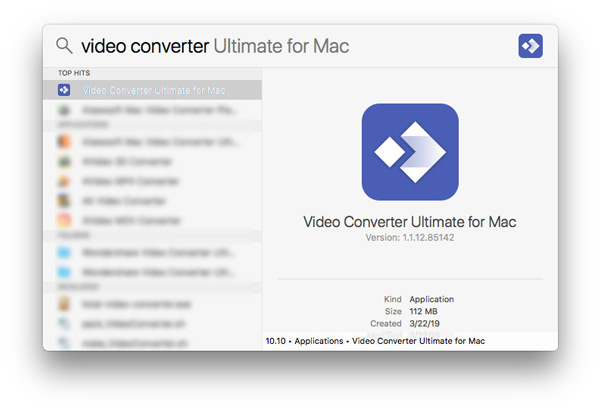Click the Kind value Application
Viewport: 600px width, 411px height.
(x=432, y=299)
